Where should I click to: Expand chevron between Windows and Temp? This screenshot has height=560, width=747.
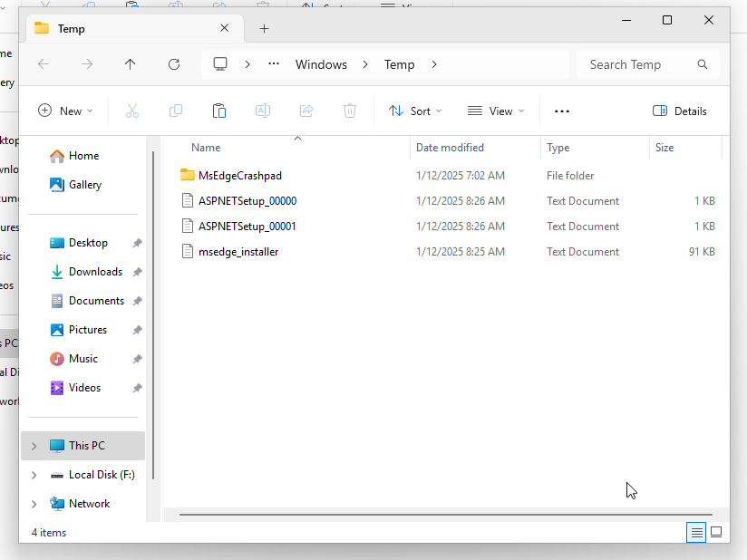(x=365, y=64)
